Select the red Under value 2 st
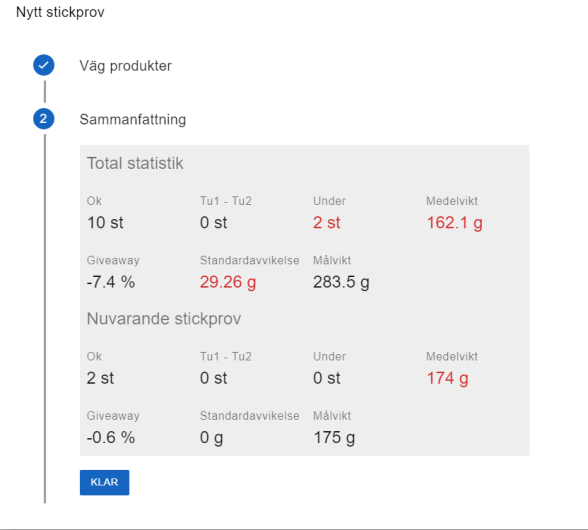The image size is (588, 530). pyautogui.click(x=327, y=223)
